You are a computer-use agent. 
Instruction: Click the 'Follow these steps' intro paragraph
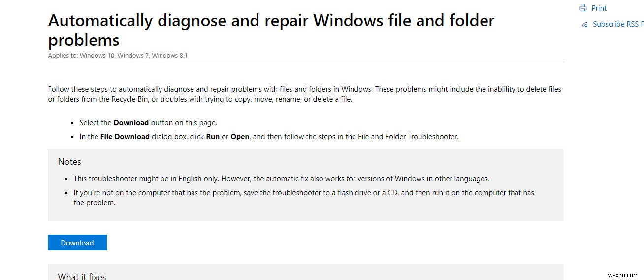[x=304, y=94]
